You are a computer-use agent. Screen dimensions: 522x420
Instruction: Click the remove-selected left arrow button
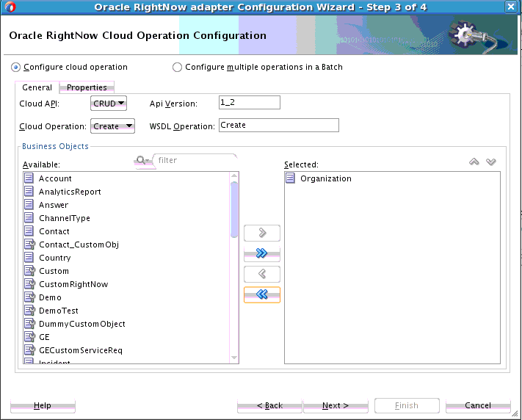(x=262, y=275)
